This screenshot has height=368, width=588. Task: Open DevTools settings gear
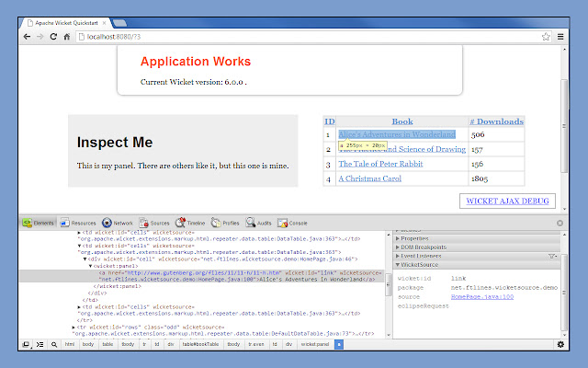click(x=560, y=344)
